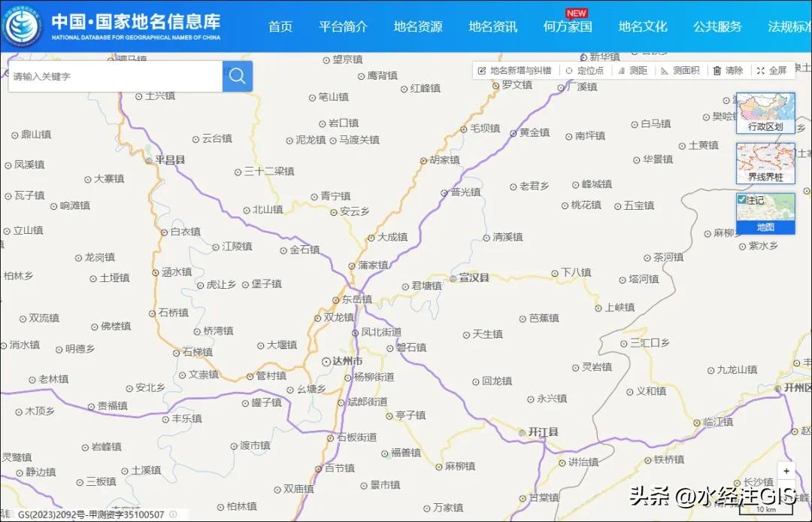Click the blue search magnifier button
The image size is (812, 522).
click(237, 76)
